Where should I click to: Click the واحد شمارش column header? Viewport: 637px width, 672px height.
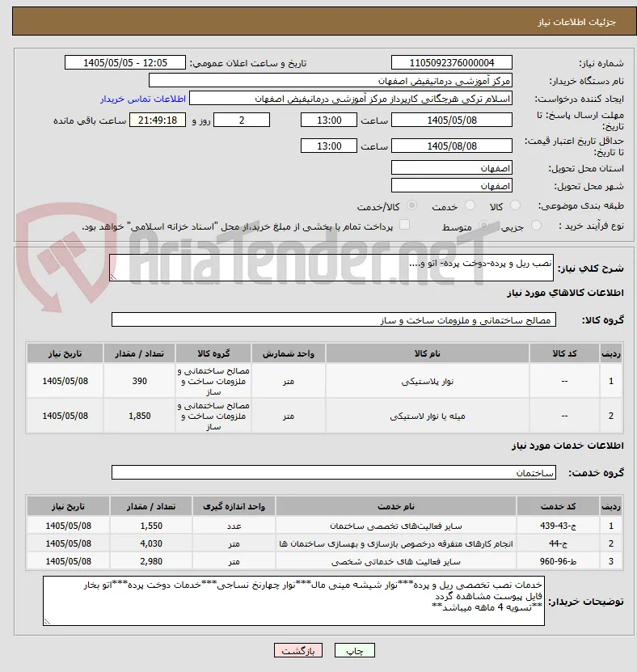pyautogui.click(x=289, y=353)
